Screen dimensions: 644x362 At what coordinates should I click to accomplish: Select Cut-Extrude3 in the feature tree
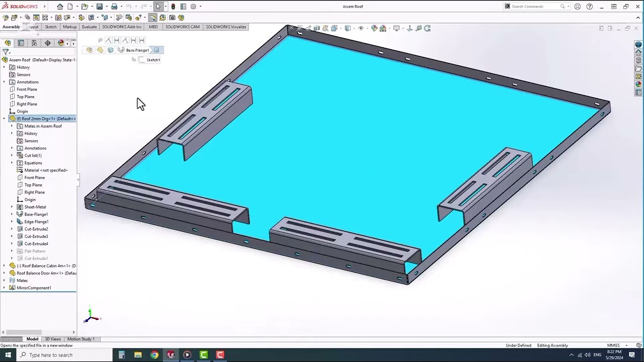pos(36,236)
